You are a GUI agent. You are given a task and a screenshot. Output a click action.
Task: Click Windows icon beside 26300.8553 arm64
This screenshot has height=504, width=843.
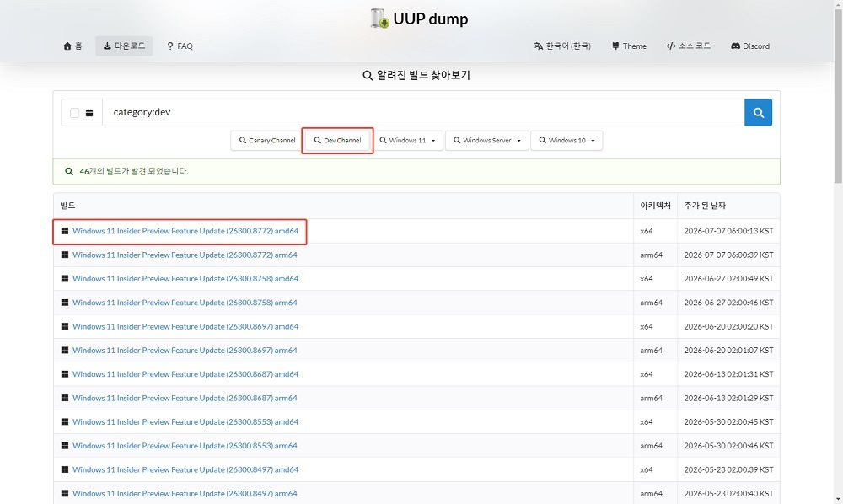[65, 446]
